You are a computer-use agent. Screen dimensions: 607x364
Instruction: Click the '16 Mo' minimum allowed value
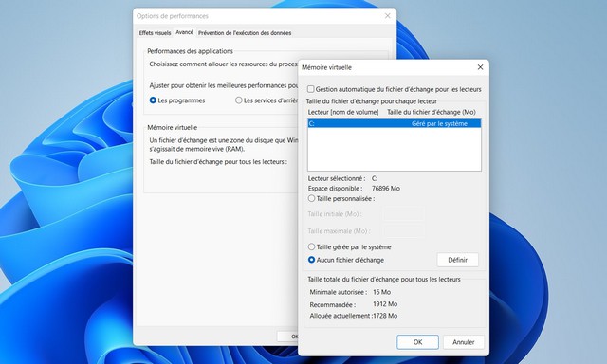click(381, 292)
